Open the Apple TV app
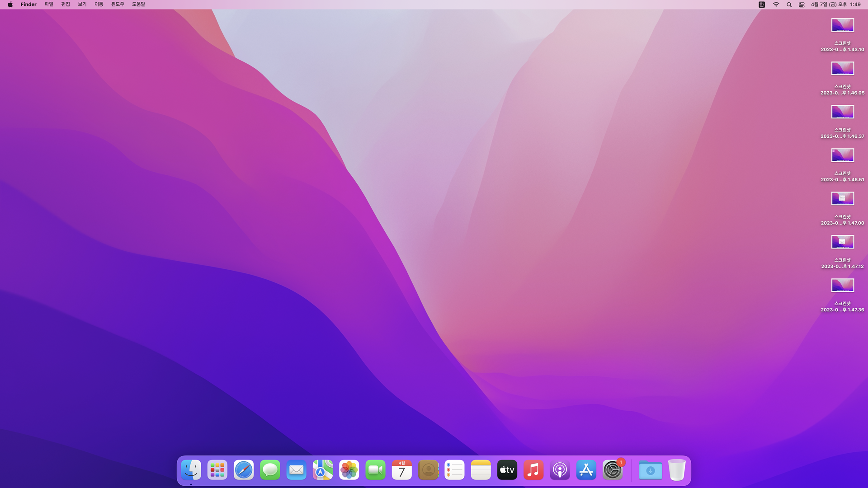The width and height of the screenshot is (868, 488). pos(507,470)
